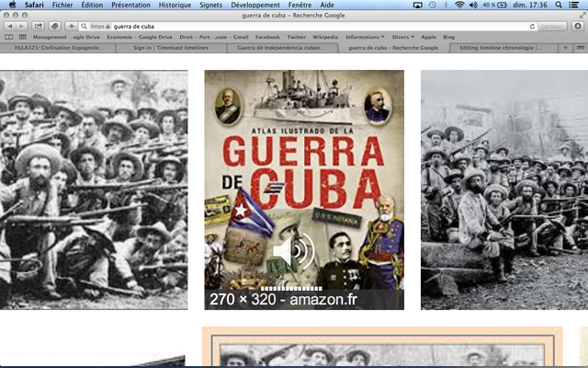Open Droit – Part...com – Gmail bookmark

[x=214, y=37]
